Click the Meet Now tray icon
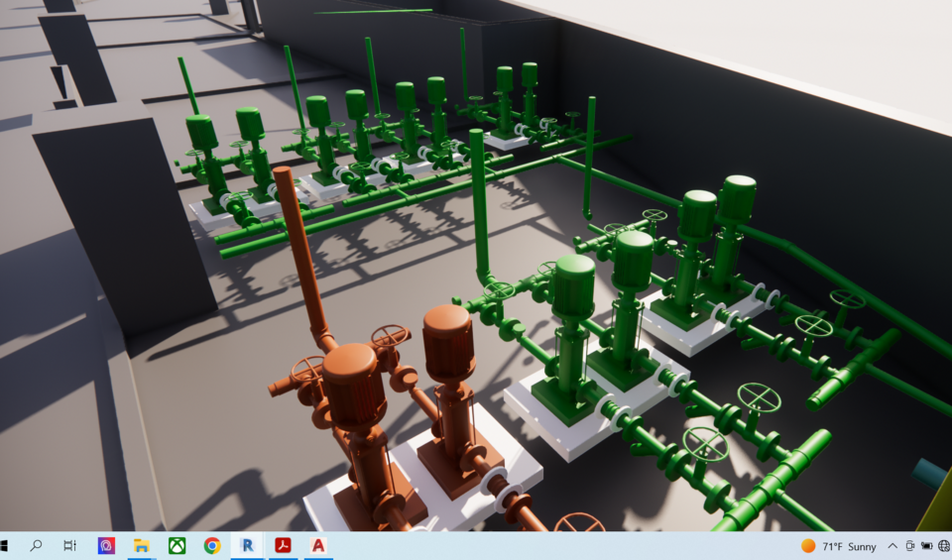 [x=909, y=546]
